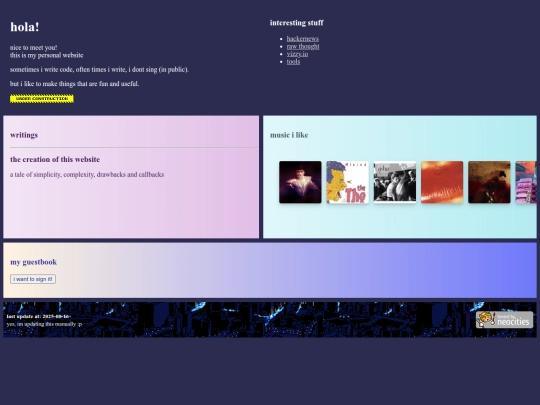Click 'but i like to make things' sentence
Viewport: 540px width, 405px height.
[x=74, y=84]
